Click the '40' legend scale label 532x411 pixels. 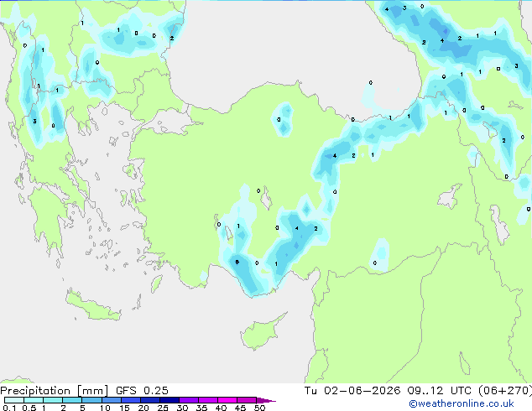[x=221, y=408]
